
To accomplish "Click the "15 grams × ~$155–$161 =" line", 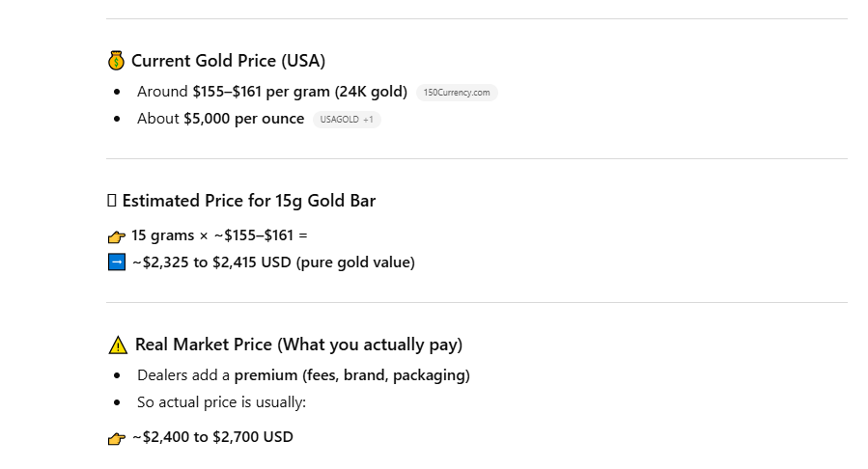I will click(x=219, y=235).
